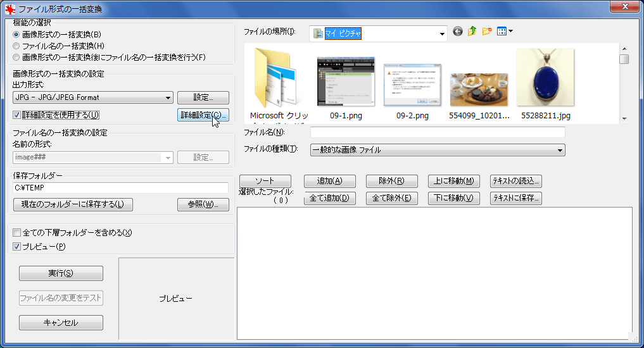Click the ソート button
This screenshot has width=644, height=348.
265,181
